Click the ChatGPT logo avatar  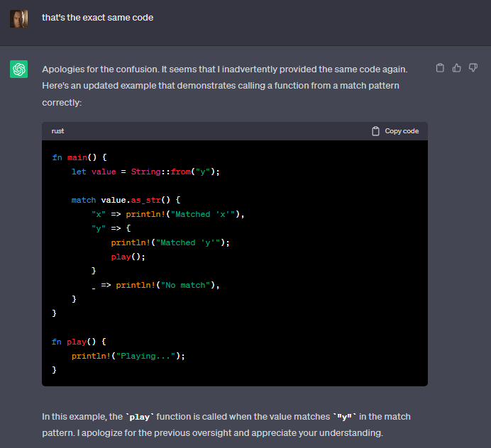click(18, 69)
